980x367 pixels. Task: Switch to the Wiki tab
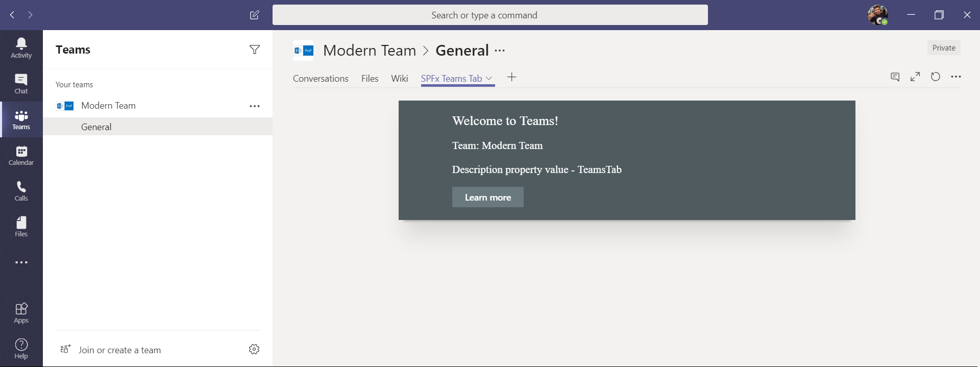pos(400,78)
